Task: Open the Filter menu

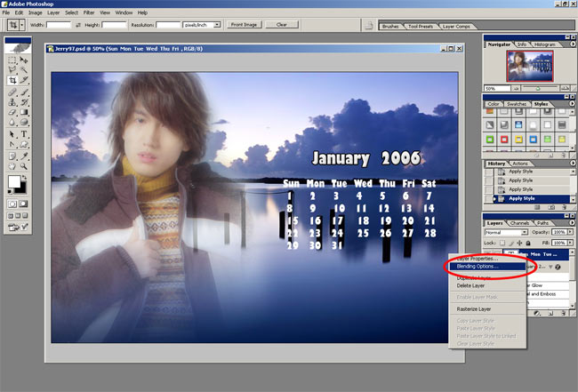Action: click(89, 12)
